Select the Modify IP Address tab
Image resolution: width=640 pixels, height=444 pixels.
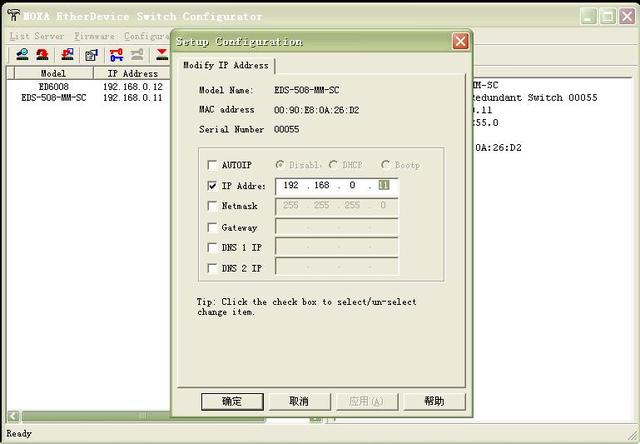pos(226,65)
